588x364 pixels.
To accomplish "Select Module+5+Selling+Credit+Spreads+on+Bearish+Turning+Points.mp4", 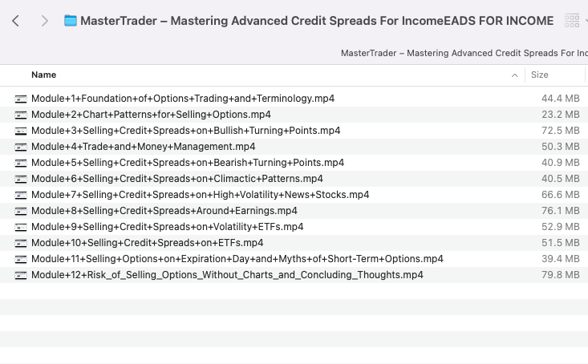I will [x=188, y=163].
